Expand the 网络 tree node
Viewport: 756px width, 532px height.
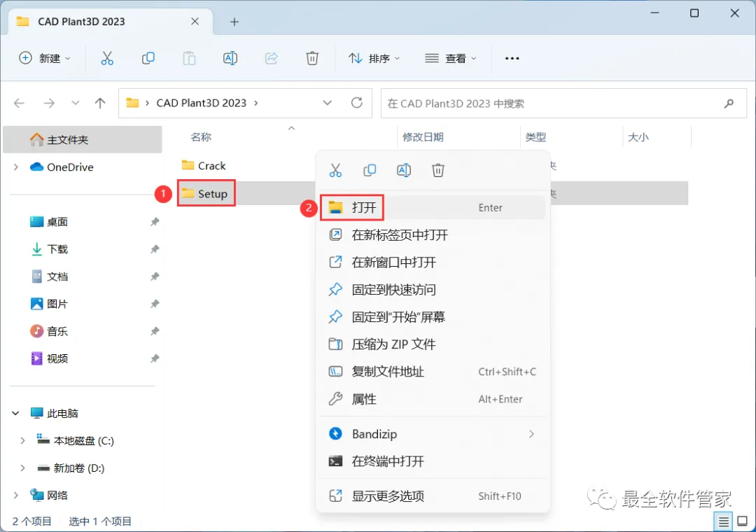coord(16,496)
